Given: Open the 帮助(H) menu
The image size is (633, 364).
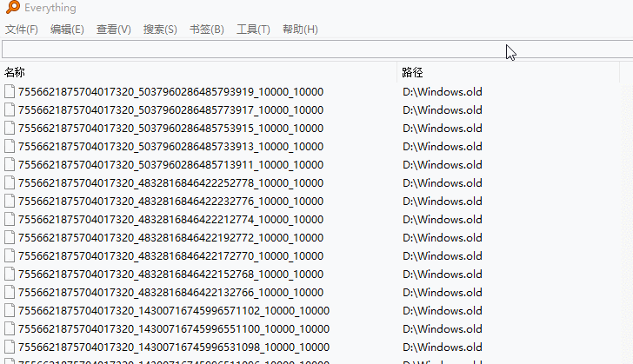Looking at the screenshot, I should (300, 30).
